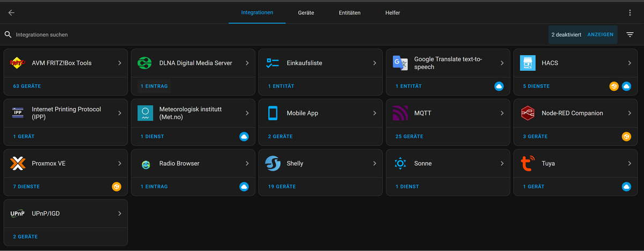Open the 1 EINTRAG link of DLNA
644x251 pixels.
tap(154, 86)
